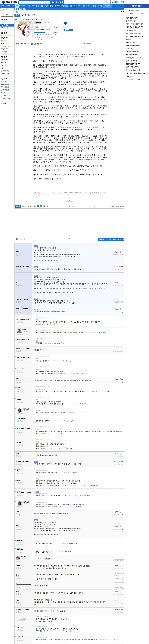Click the top 글쓰기 write button
The width and height of the screenshot is (149, 644).
pos(17,15)
